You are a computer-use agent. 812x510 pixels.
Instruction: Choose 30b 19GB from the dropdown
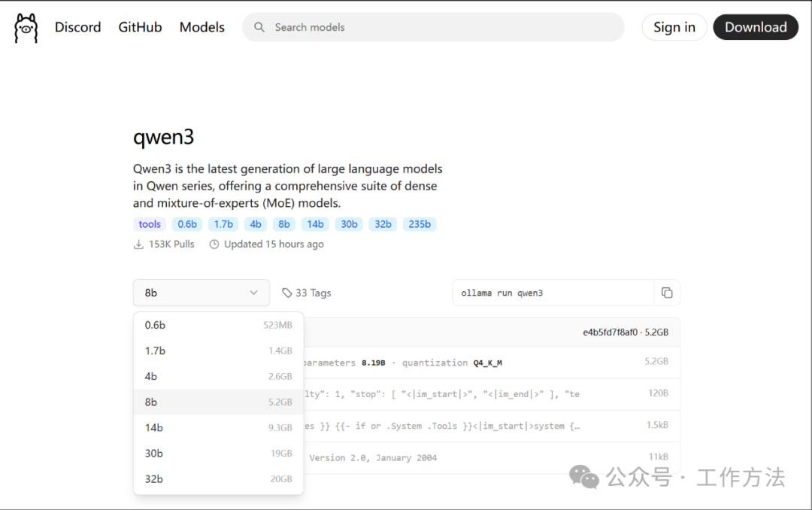(218, 453)
